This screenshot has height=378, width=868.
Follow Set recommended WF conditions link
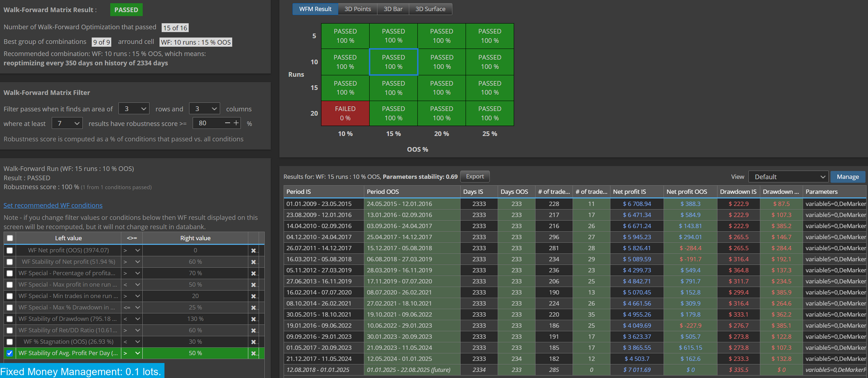click(53, 205)
